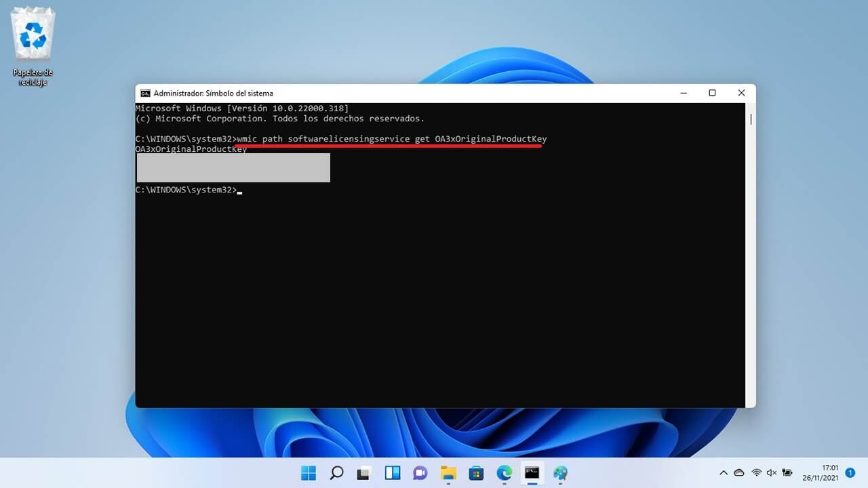This screenshot has width=868, height=488.
Task: Close the Símbolo del sistema window
Action: [741, 93]
